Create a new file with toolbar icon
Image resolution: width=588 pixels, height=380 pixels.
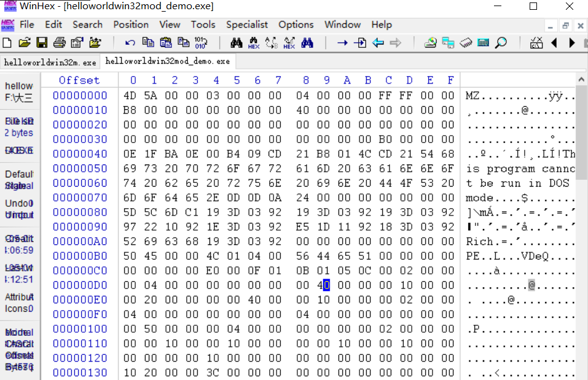pyautogui.click(x=7, y=43)
